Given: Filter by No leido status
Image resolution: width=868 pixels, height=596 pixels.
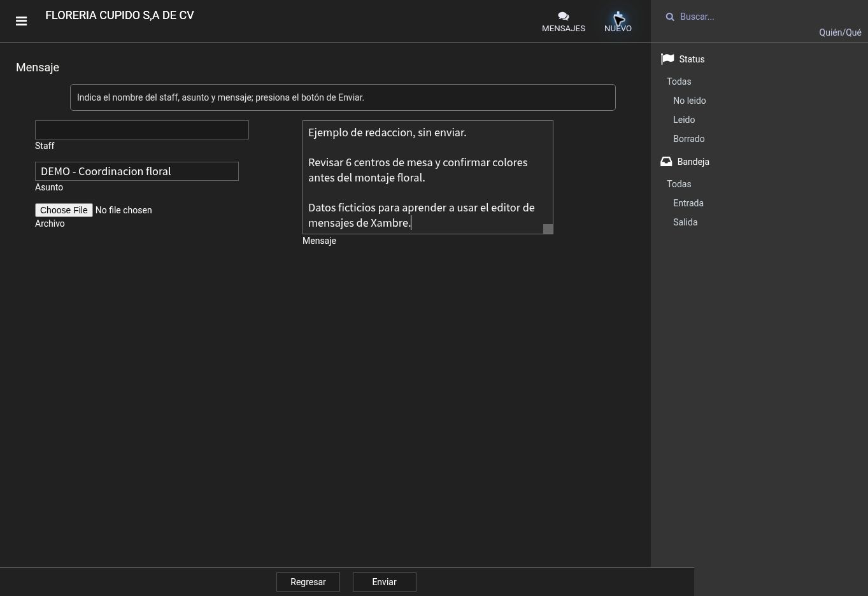Looking at the screenshot, I should point(689,101).
